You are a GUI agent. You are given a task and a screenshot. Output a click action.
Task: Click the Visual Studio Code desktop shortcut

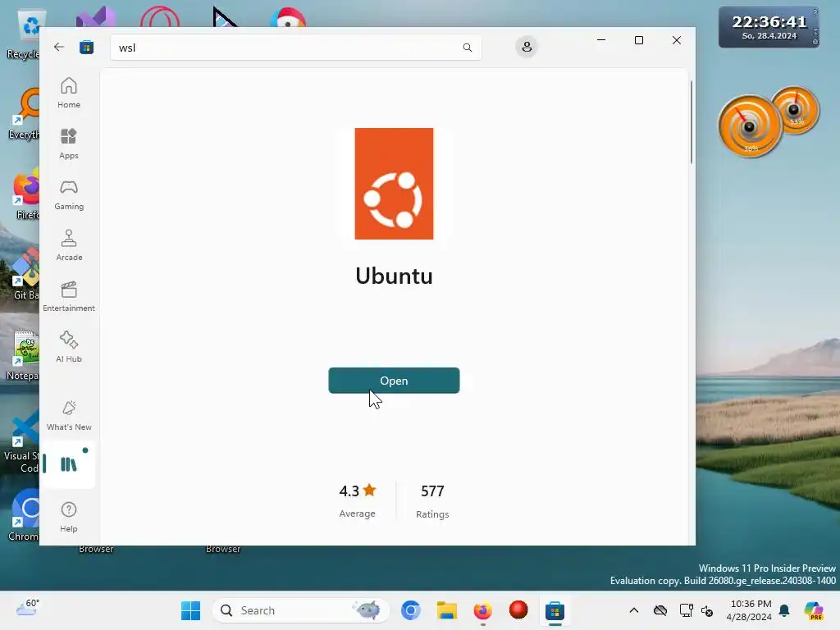tap(22, 442)
